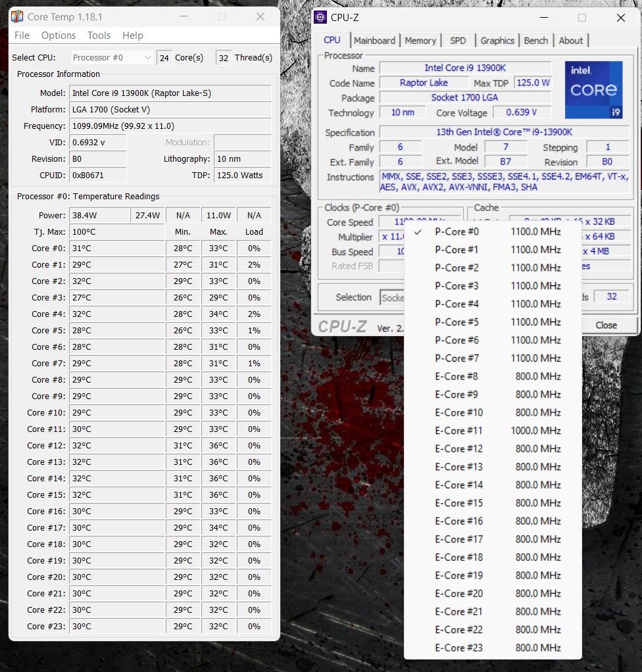Image resolution: width=642 pixels, height=672 pixels.
Task: Select P-Core #6 in the core list
Action: tap(493, 340)
